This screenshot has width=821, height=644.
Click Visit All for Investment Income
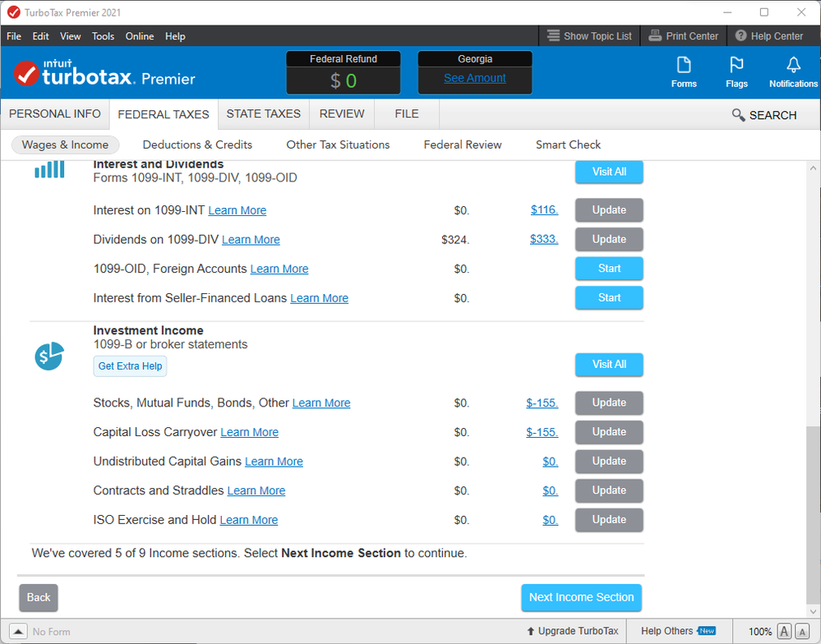[609, 365]
